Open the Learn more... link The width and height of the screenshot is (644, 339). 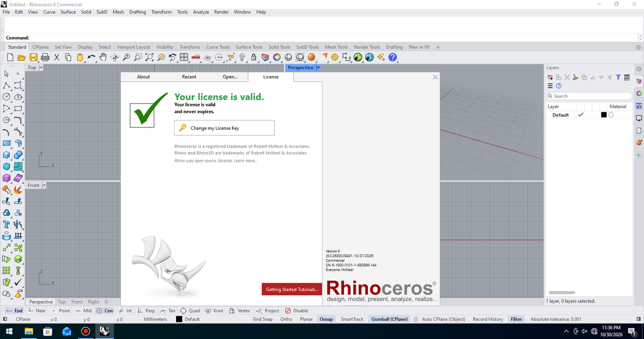[x=245, y=160]
